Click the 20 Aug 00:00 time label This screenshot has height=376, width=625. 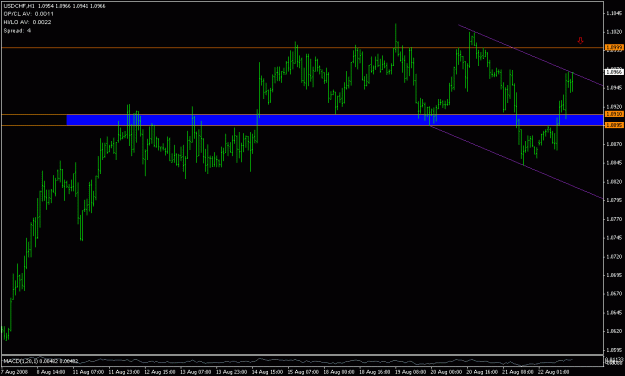click(x=446, y=372)
